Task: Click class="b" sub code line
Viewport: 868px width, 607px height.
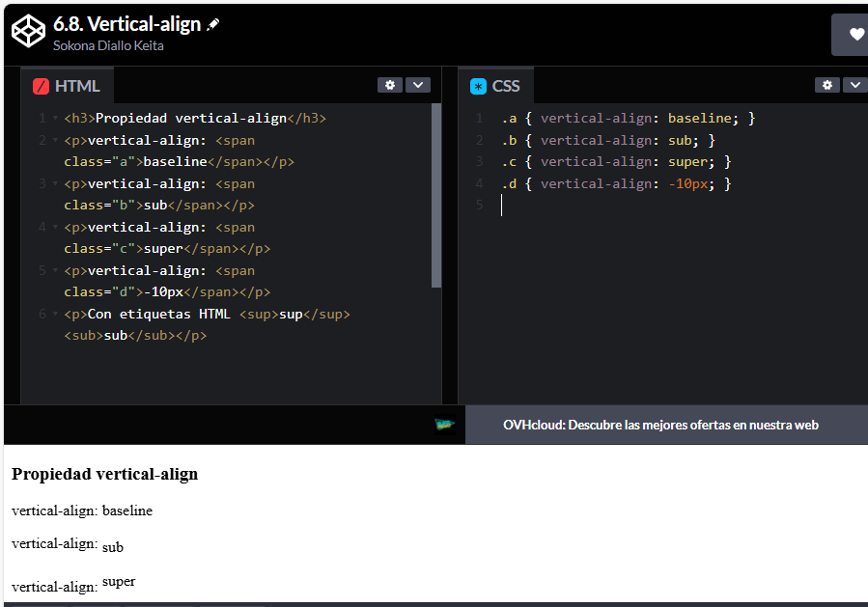Action: pos(159,205)
